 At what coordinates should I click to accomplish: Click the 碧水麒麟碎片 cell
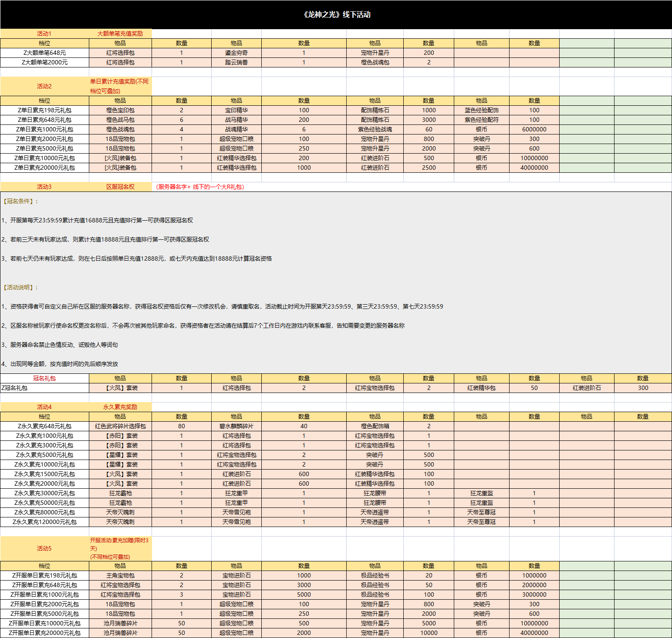click(236, 426)
